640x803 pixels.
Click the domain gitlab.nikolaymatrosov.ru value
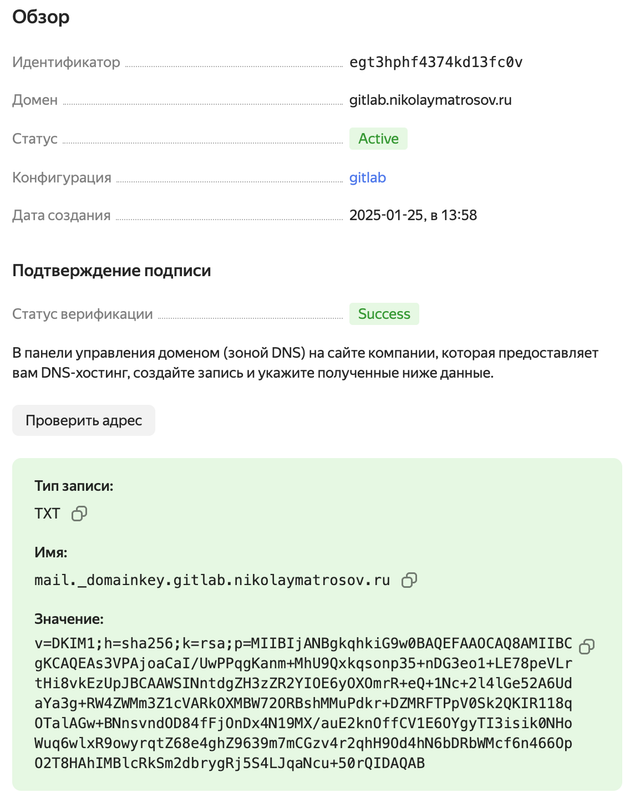430,100
